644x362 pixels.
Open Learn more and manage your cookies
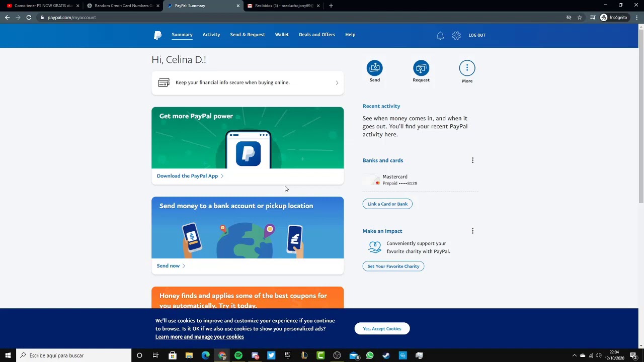coord(200,337)
